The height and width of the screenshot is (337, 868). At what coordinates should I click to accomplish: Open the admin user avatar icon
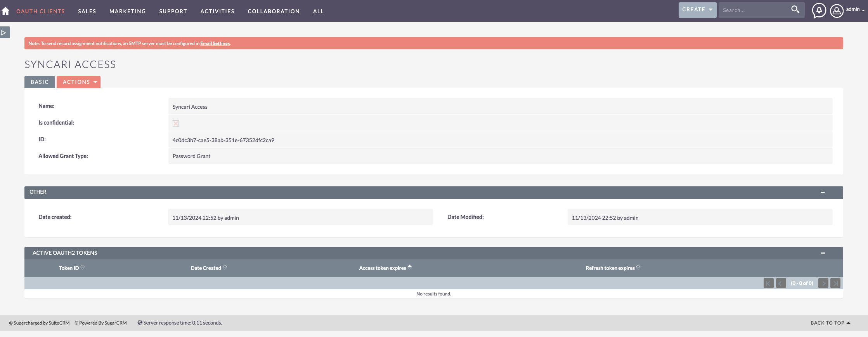point(837,10)
